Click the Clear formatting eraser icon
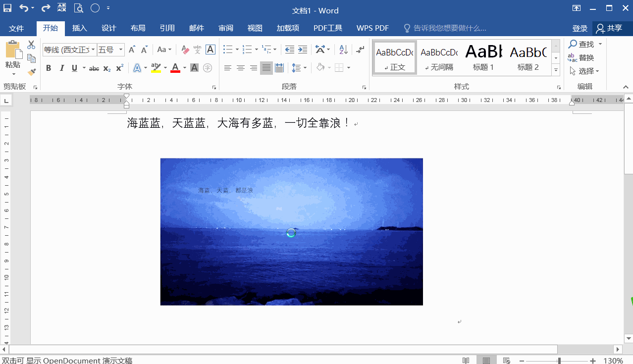Screen dimensions: 633x364 coord(186,50)
